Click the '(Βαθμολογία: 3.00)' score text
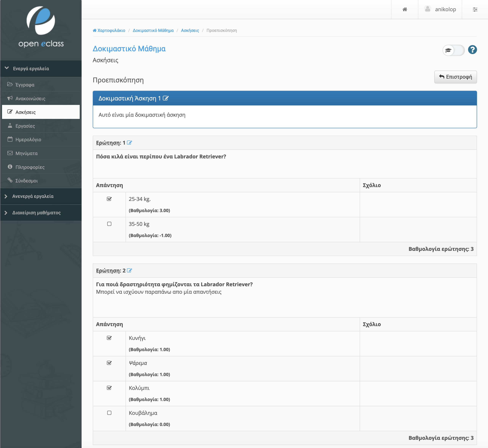488x448 pixels. pos(149,210)
